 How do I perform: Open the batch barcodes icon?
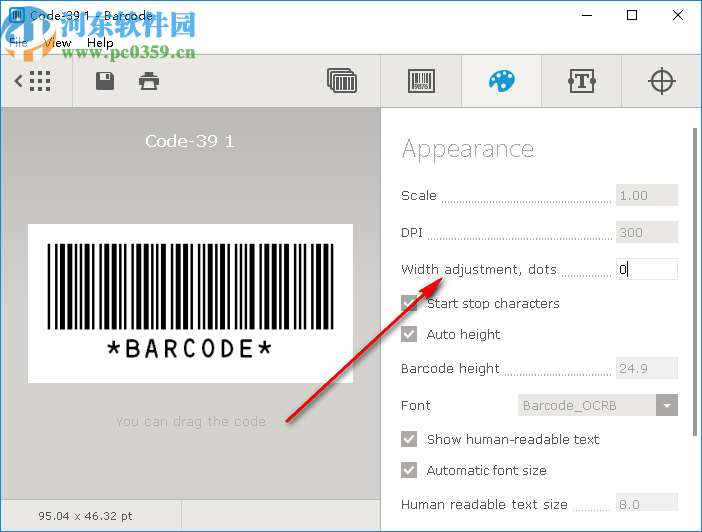(342, 81)
